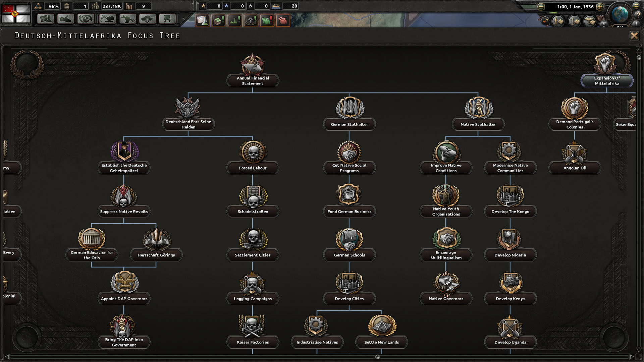Click the production line alert icon
Screen dimensions: 644x362
pyautogui.click(x=234, y=20)
